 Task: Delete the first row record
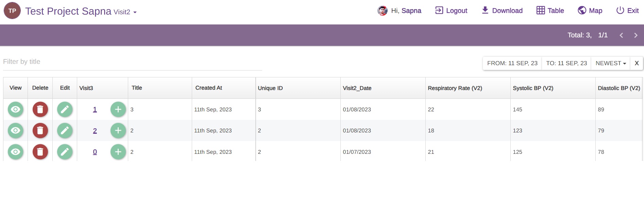40,109
